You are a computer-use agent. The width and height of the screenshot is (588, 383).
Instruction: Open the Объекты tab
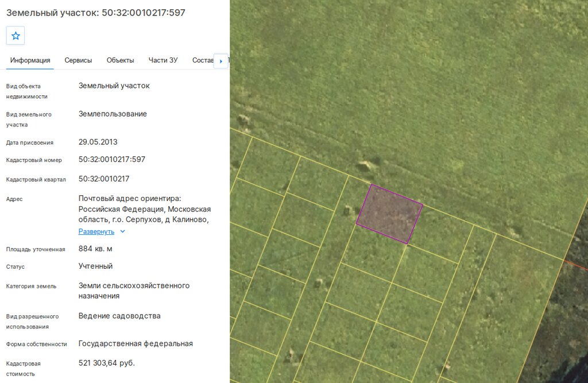click(x=120, y=60)
